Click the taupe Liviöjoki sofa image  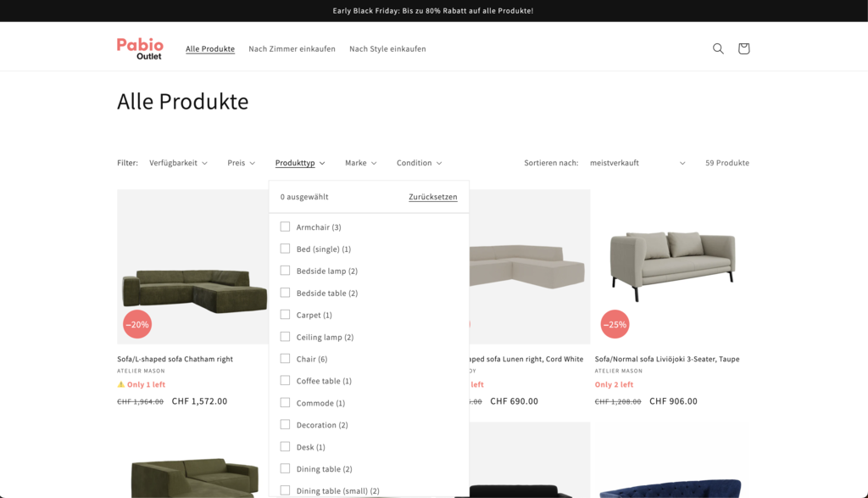pyautogui.click(x=672, y=266)
